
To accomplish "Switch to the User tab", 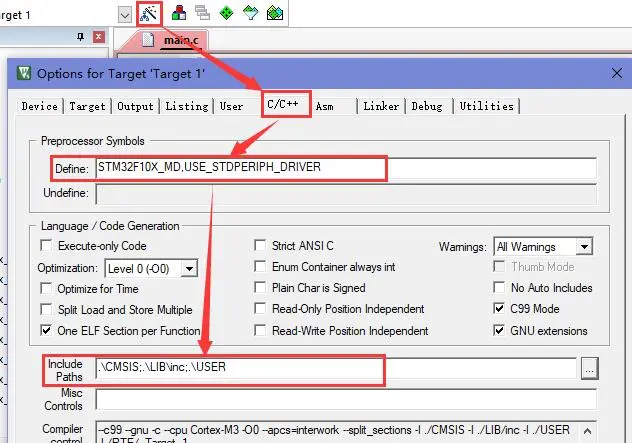I will pos(231,106).
